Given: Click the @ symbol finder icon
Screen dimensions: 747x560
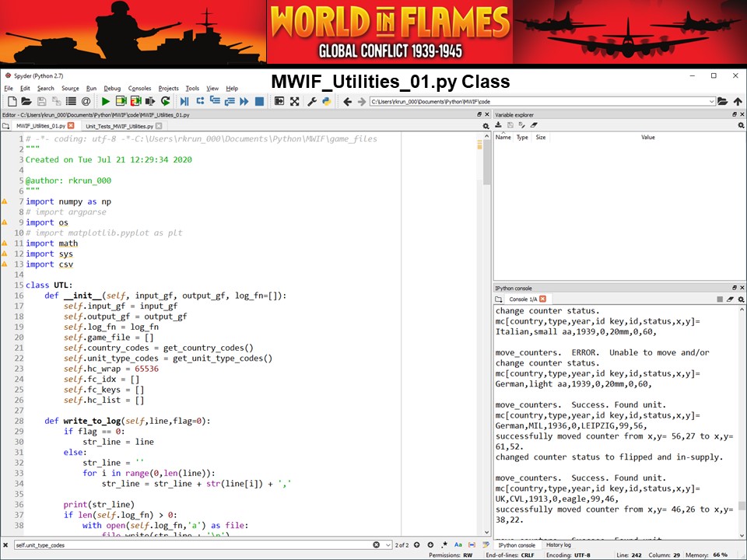Looking at the screenshot, I should [x=86, y=101].
